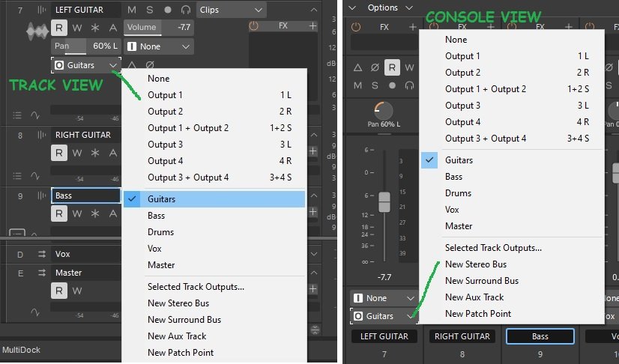The width and height of the screenshot is (619, 364).
Task: Click phase invert icon in console strip
Action: point(374,67)
